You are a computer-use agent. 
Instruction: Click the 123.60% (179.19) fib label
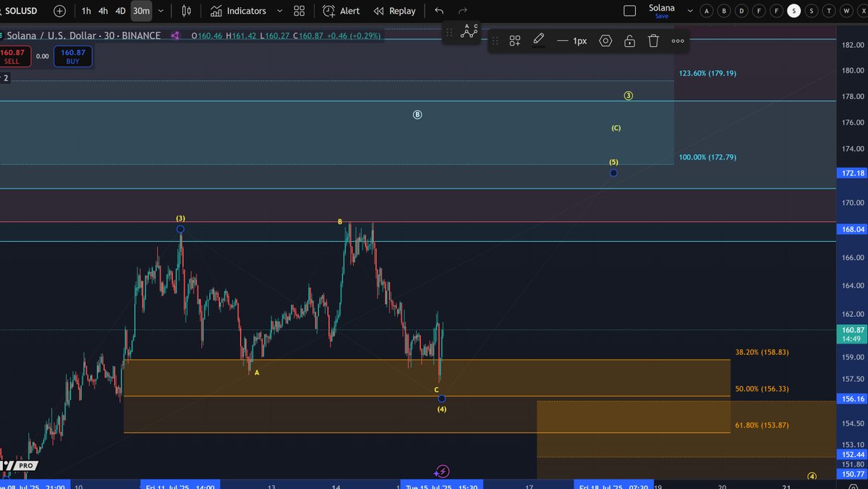707,73
